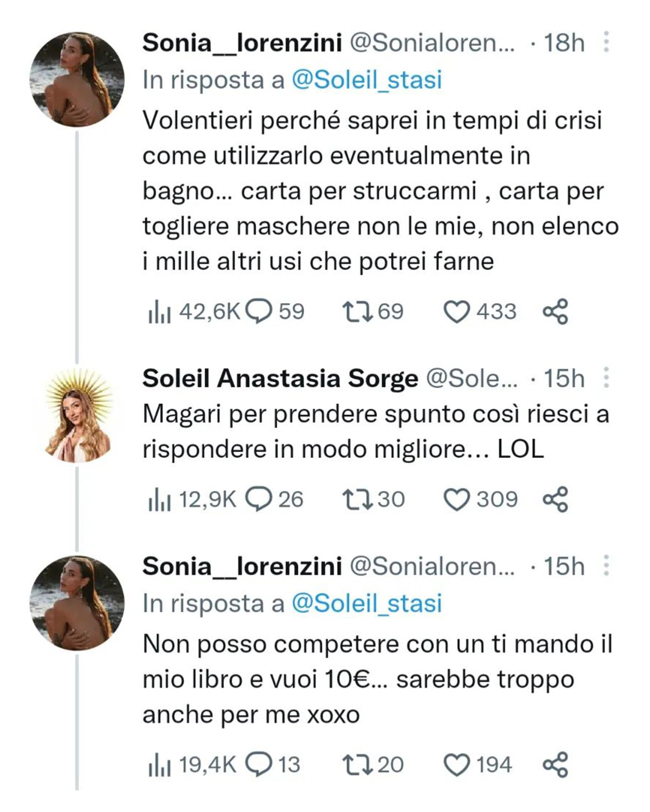
Task: Like the last tweet with 194 likes
Action: [x=456, y=764]
